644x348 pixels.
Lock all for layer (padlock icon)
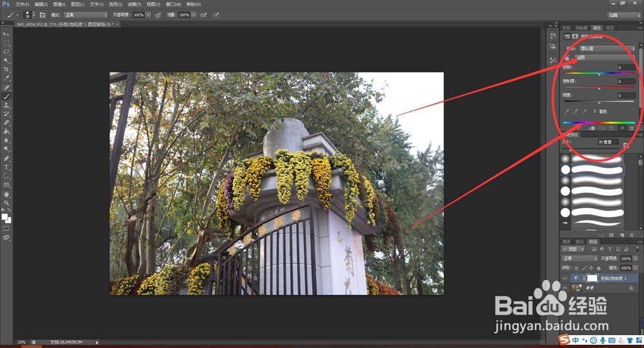598,268
